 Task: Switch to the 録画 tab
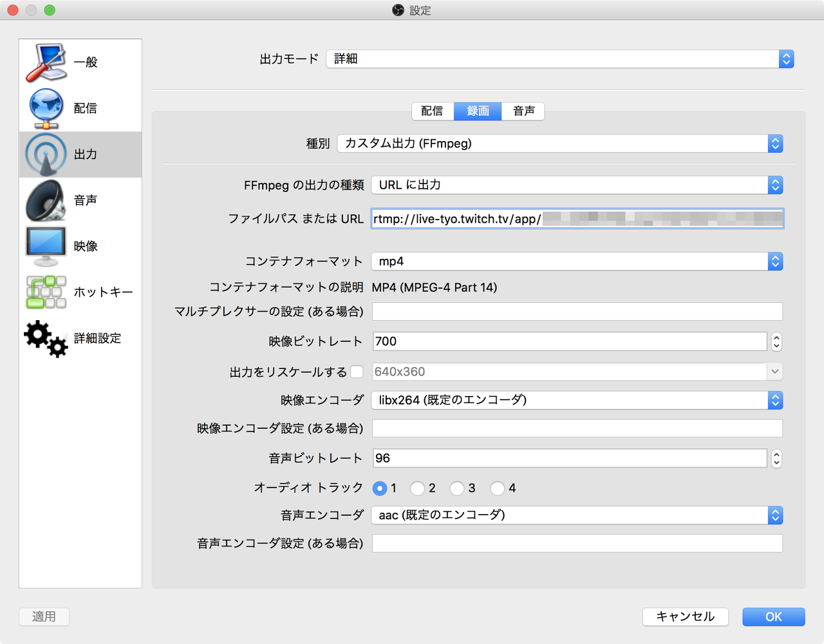click(x=478, y=111)
